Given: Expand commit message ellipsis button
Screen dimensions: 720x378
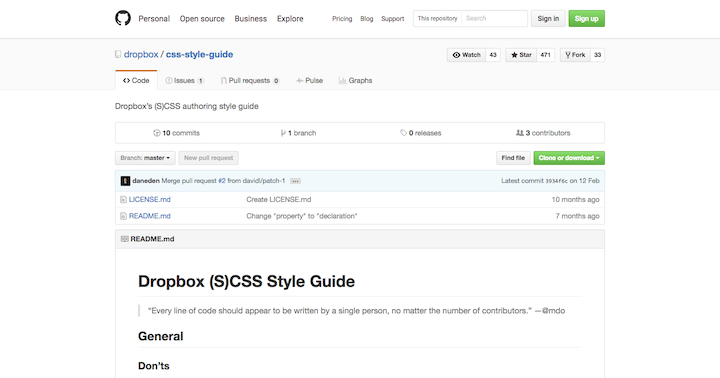Looking at the screenshot, I should coord(295,181).
